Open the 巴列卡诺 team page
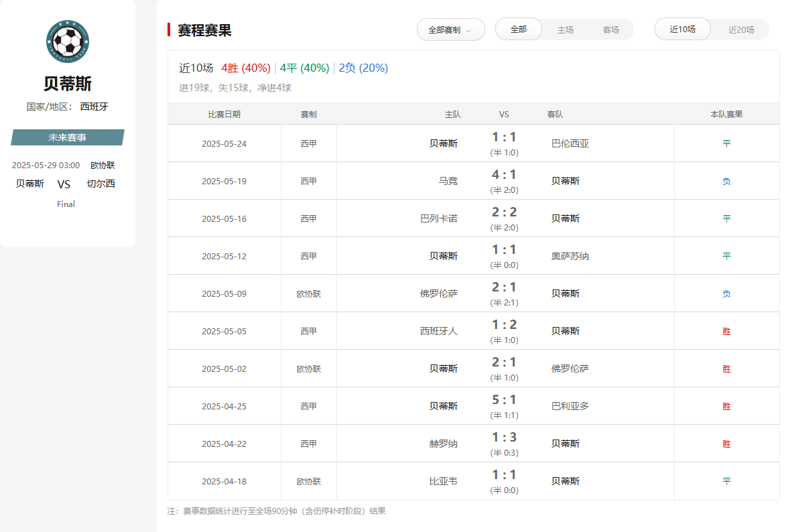This screenshot has height=532, width=786. [439, 218]
